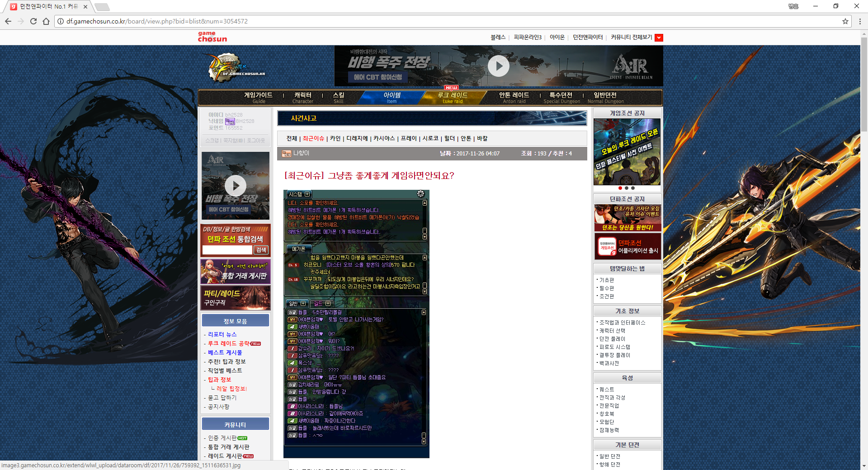The image size is (868, 470).
Task: Click the author 나향이 name
Action: (301, 153)
